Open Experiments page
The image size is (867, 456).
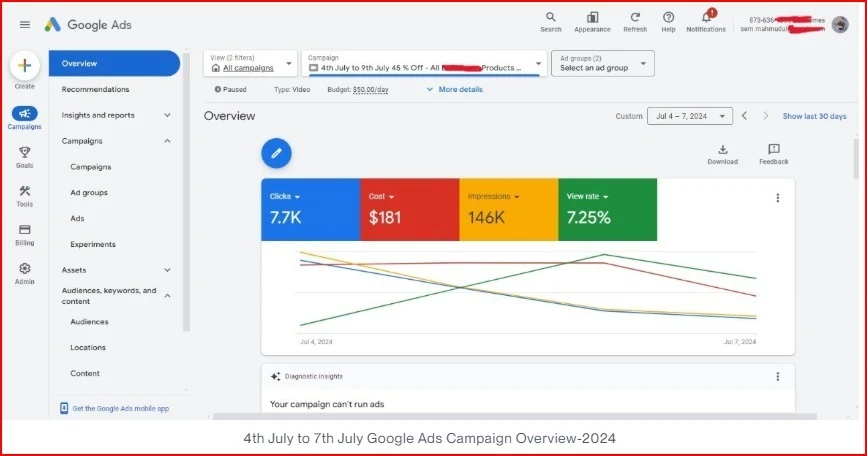point(93,244)
